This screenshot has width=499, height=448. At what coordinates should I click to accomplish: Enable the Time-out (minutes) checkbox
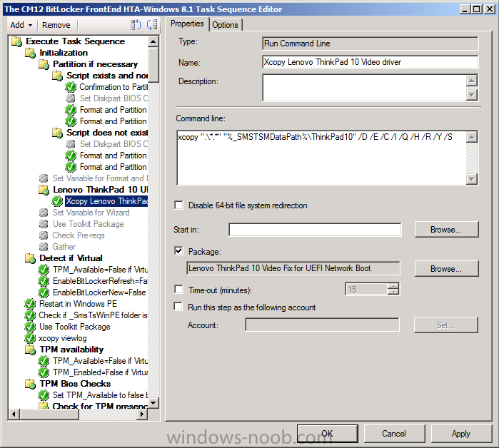click(x=179, y=290)
